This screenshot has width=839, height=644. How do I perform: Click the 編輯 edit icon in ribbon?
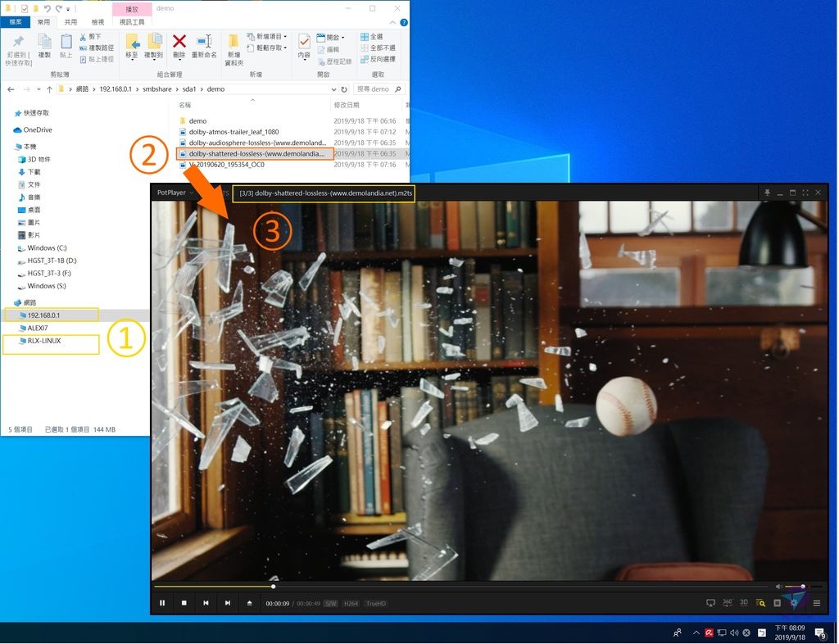pos(321,50)
